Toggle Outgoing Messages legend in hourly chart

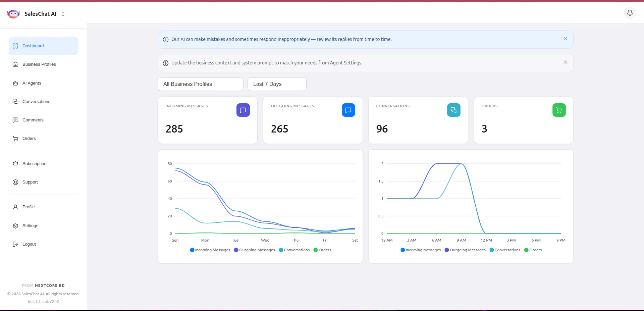pyautogui.click(x=465, y=250)
